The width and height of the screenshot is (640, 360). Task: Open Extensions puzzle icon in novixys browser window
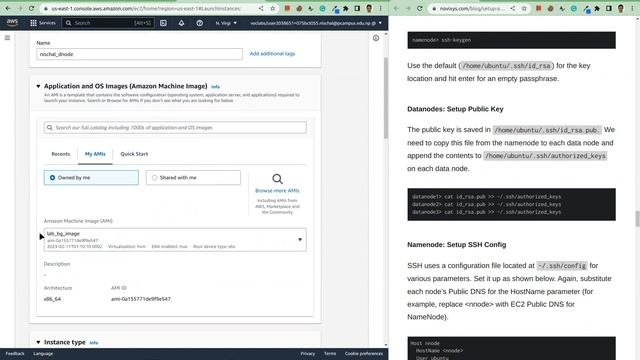click(597, 8)
